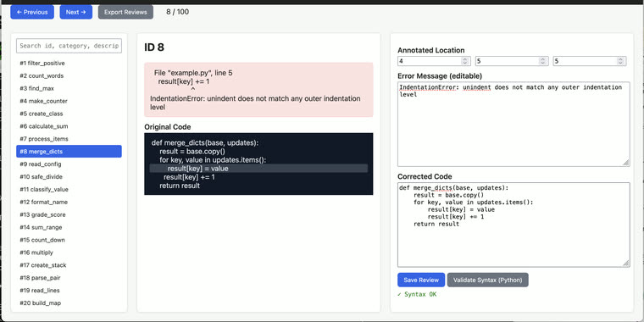Screen dimensions: 644x322
Task: Choose #19 read_lines entry
Action: 69,291
